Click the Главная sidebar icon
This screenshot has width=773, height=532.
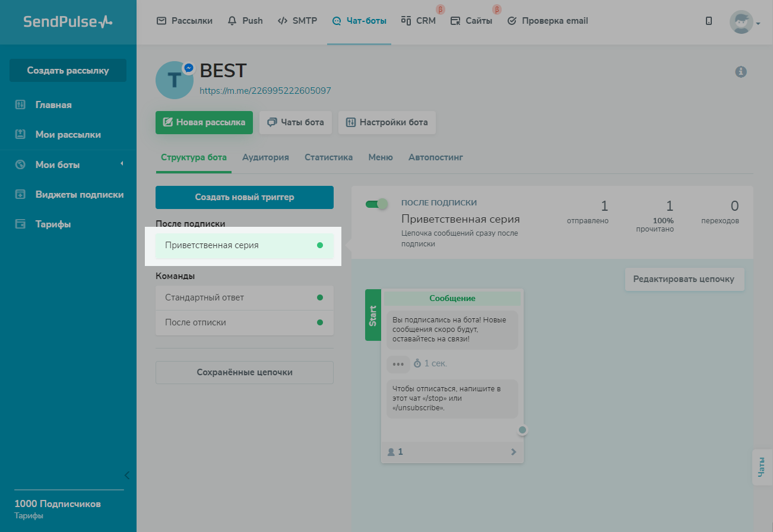click(20, 105)
